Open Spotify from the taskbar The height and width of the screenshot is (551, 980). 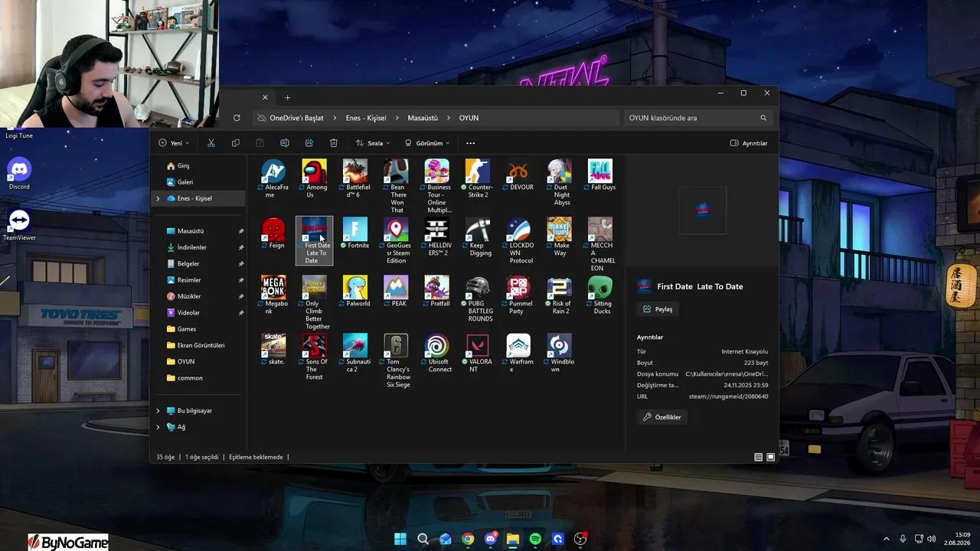pyautogui.click(x=535, y=539)
